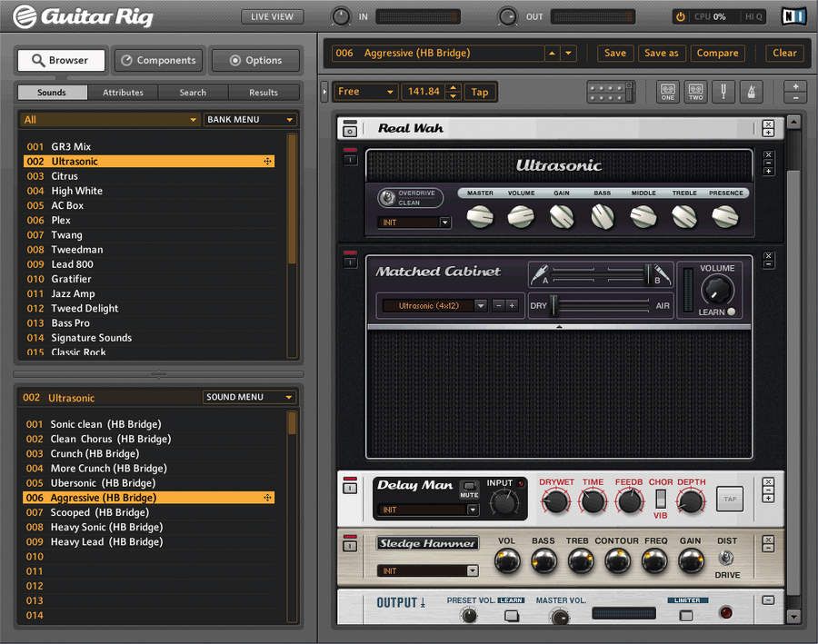This screenshot has width=818, height=644.
Task: Click the Matched Cabinet VOLUME knob
Action: tap(717, 291)
